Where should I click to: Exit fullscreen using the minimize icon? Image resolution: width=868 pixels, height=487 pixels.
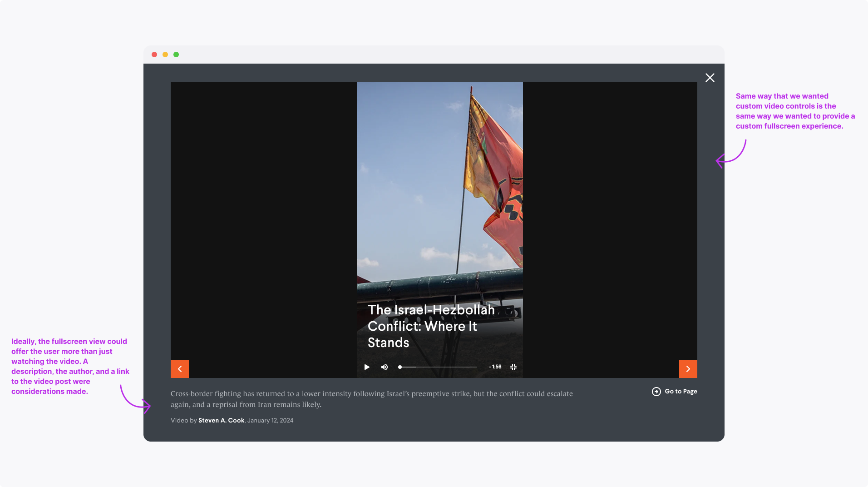tap(513, 367)
